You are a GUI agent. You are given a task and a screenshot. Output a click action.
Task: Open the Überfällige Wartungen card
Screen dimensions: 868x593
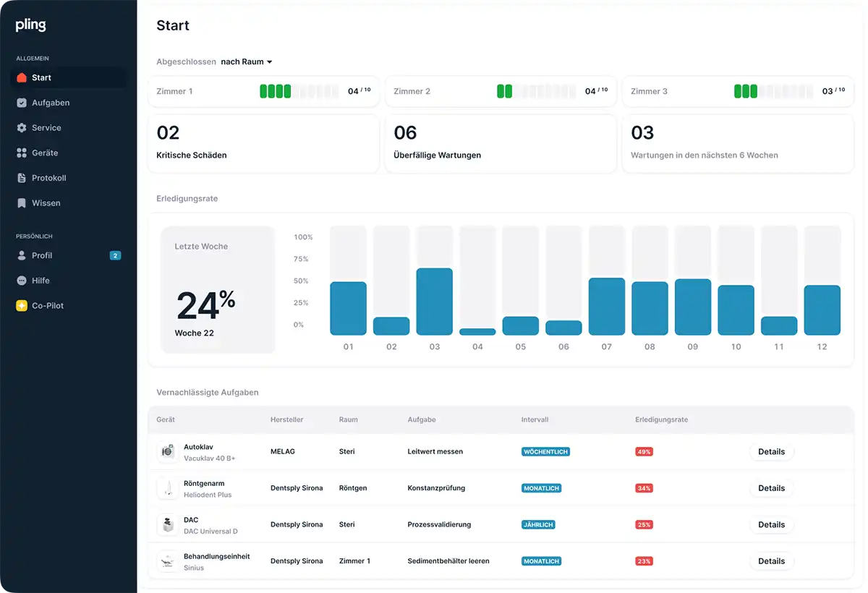point(501,143)
